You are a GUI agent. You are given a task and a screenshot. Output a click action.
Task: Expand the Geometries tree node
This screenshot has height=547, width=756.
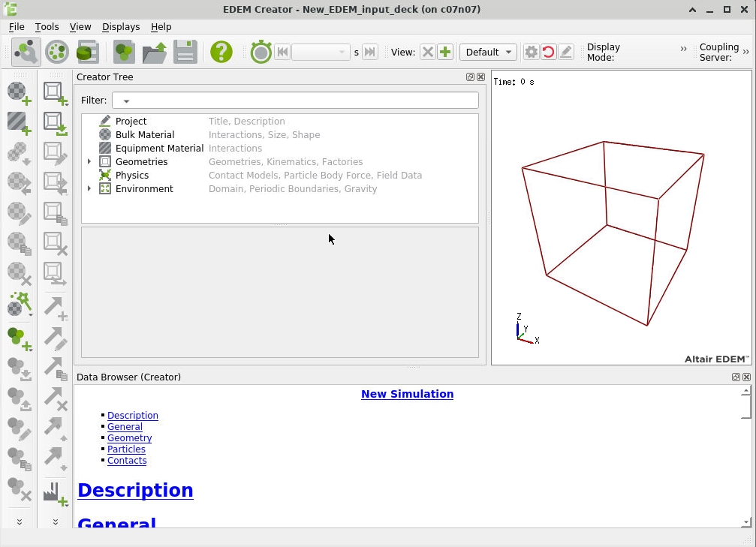[x=89, y=161]
